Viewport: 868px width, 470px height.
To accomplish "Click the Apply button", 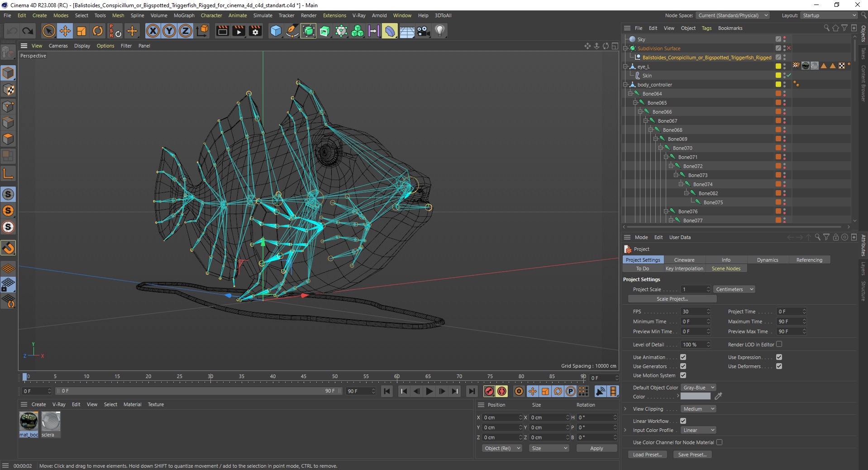I will (x=596, y=448).
